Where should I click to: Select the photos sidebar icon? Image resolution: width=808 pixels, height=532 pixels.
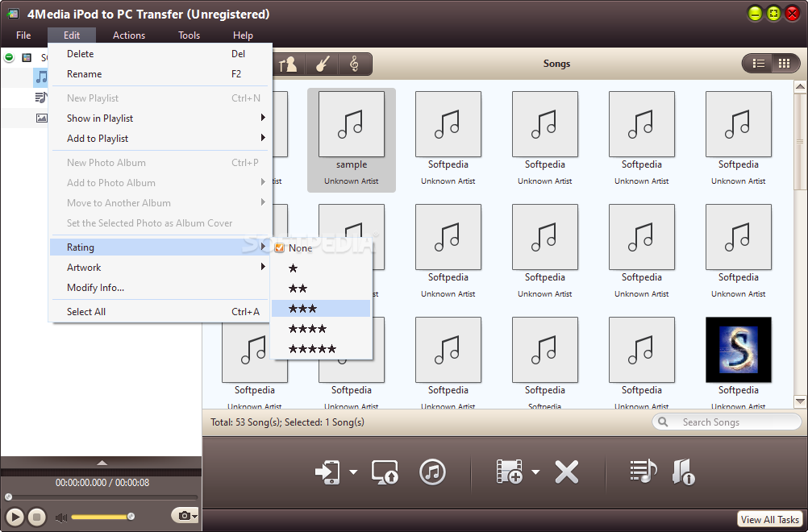coord(41,118)
